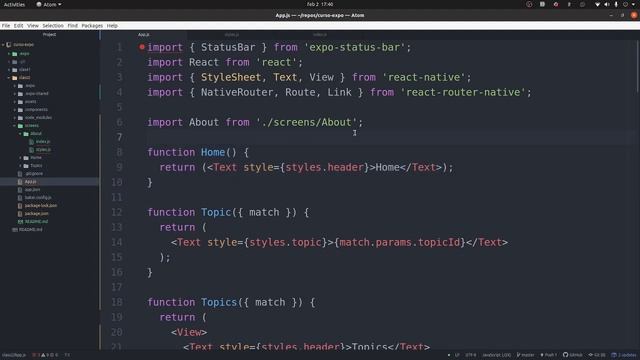
Task: Open the Help menu
Action: 112,26
